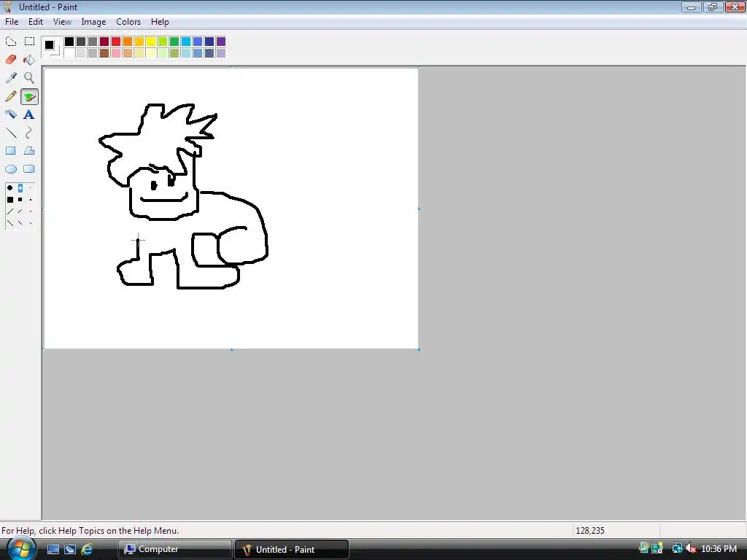Image resolution: width=747 pixels, height=560 pixels.
Task: Click the Windows Start orb
Action: click(20, 548)
